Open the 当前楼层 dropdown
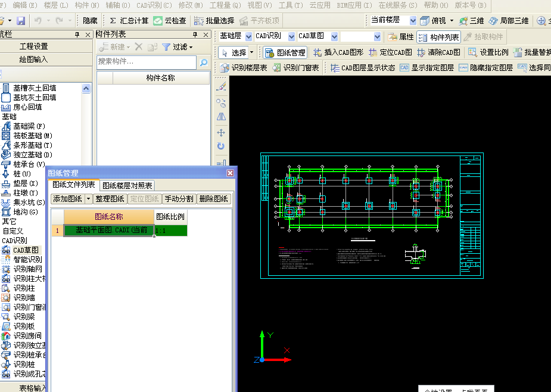Viewport: 551px width, 392px height. (x=413, y=21)
